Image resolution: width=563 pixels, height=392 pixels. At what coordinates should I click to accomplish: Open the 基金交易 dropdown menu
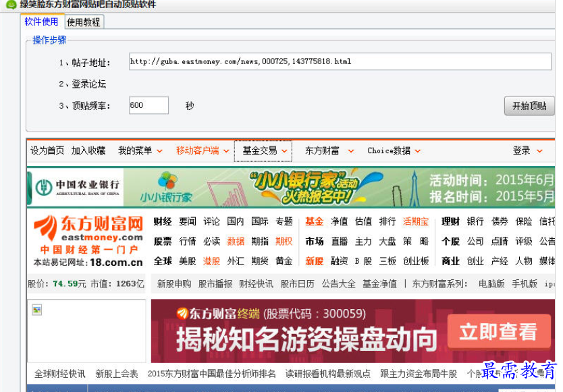pyautogui.click(x=263, y=150)
